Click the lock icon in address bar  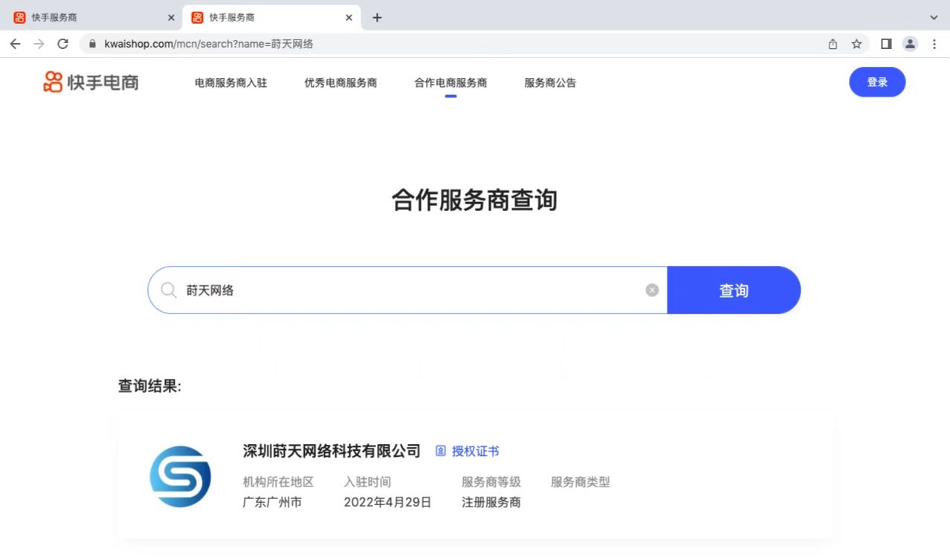[x=93, y=44]
